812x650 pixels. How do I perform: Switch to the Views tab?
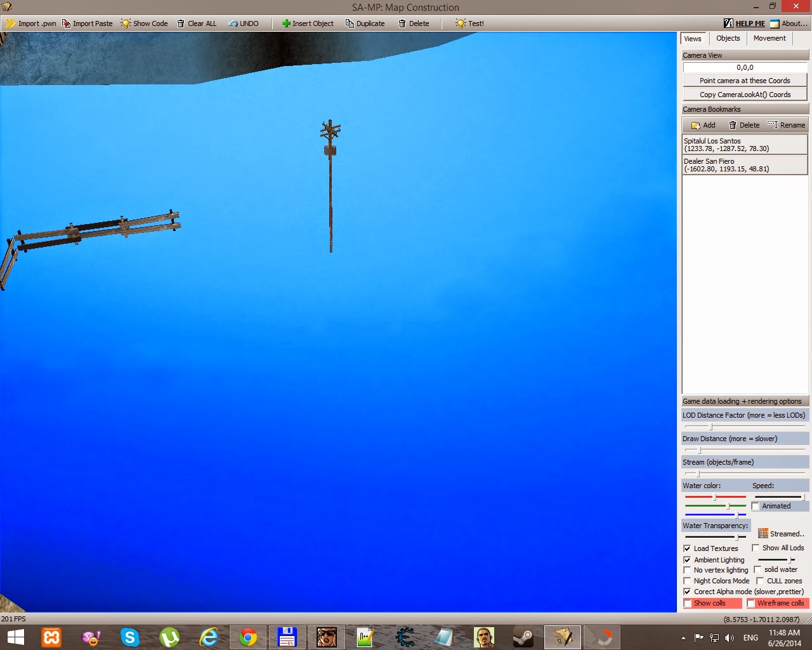pyautogui.click(x=693, y=39)
